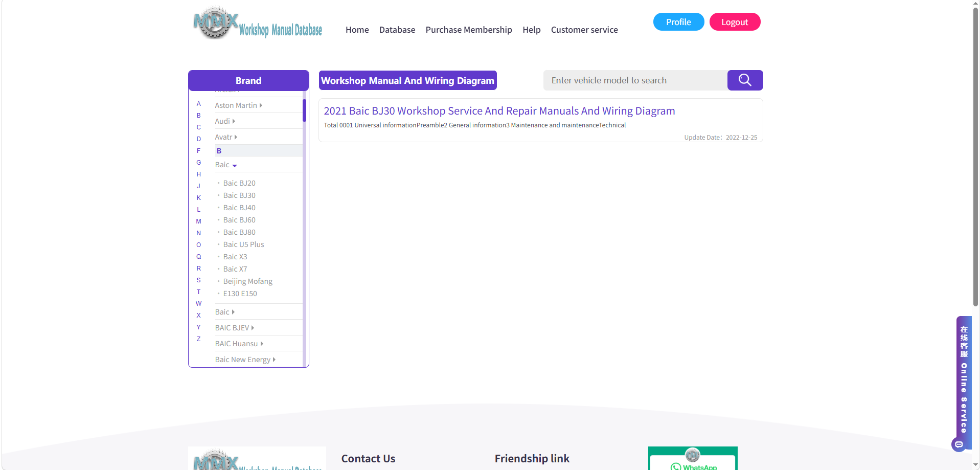The image size is (980, 470).
Task: Collapse the expanded Baic brand
Action: coord(226,165)
